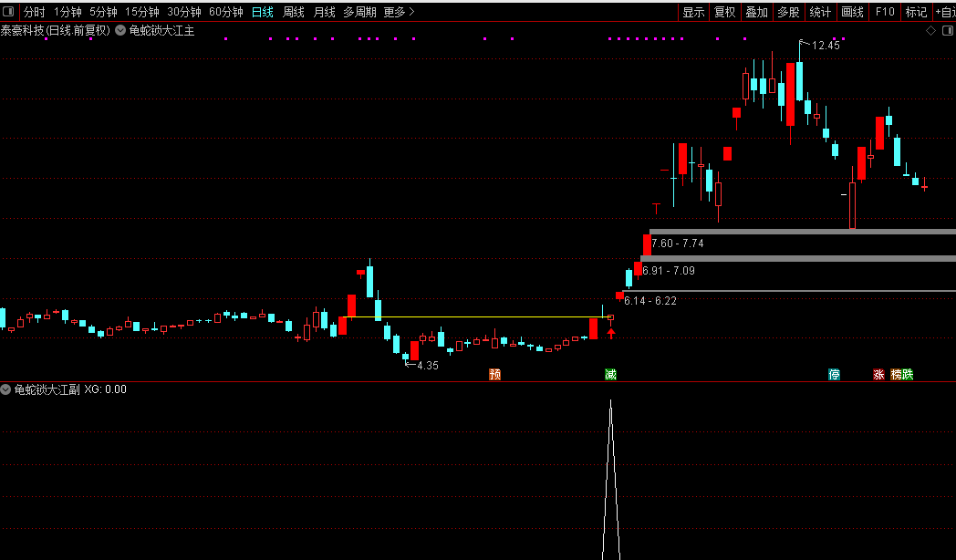
Task: Switch to 30分钟 chart period
Action: [x=184, y=12]
